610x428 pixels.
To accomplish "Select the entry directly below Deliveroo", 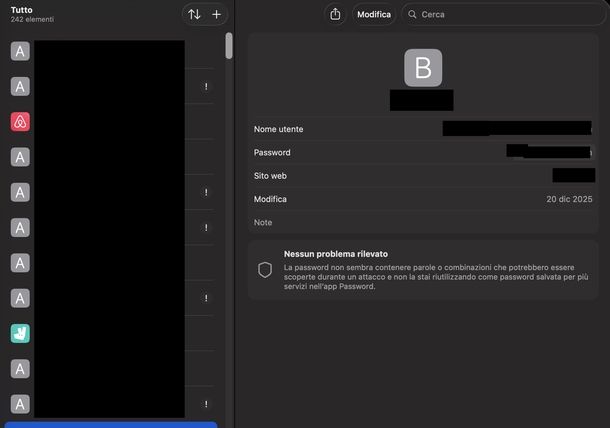I will 20,369.
